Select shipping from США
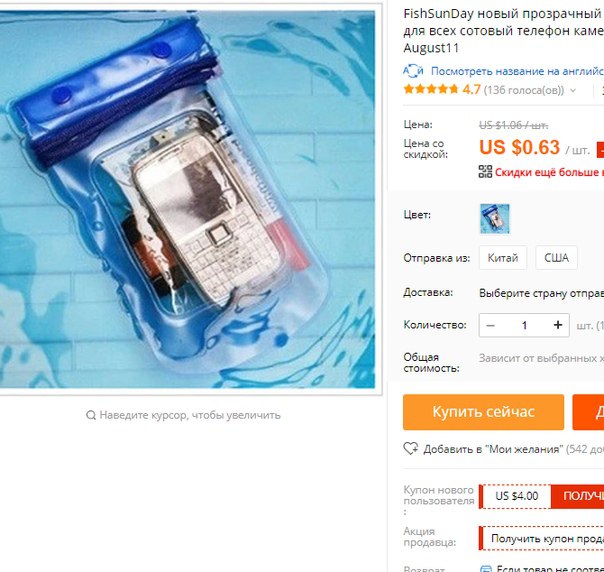604x572 pixels. pyautogui.click(x=556, y=258)
